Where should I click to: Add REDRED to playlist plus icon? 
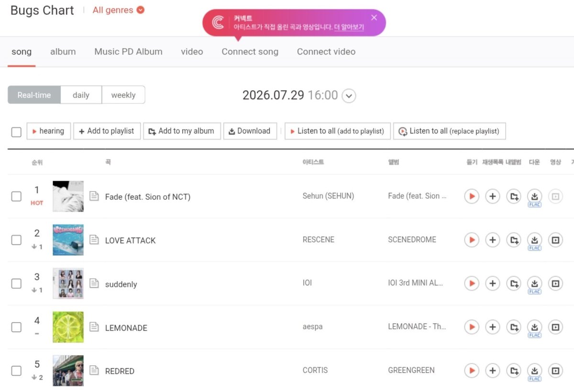click(493, 370)
